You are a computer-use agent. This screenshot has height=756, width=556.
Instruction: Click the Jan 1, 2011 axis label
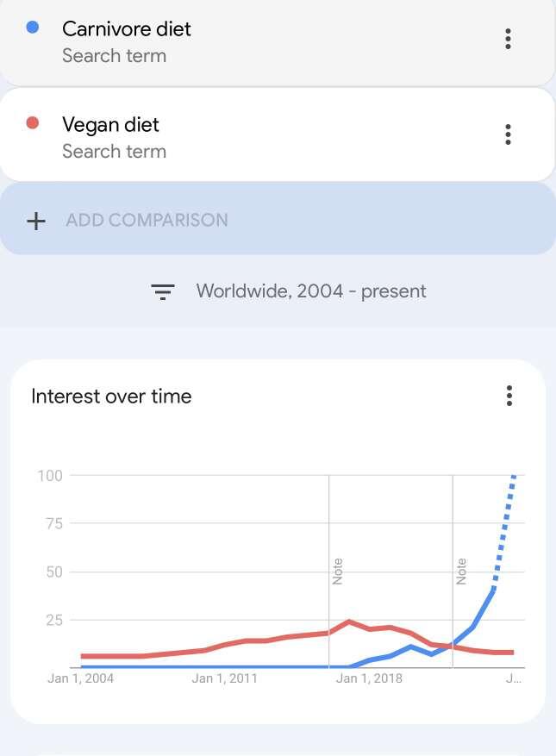coord(225,678)
